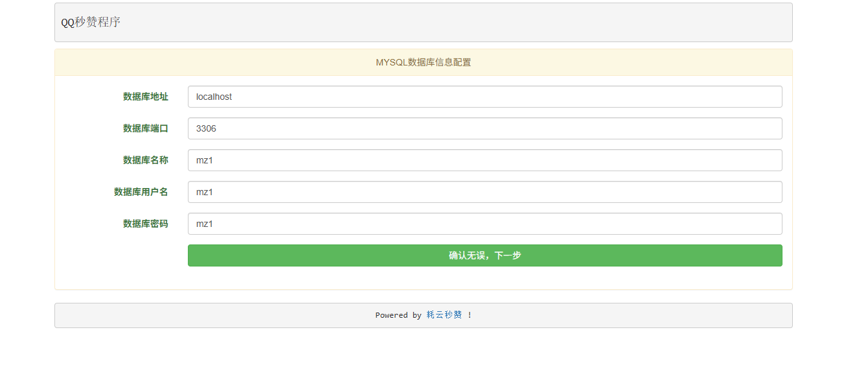Click the 数据库用户名 field label
Screen dimensions: 868x367
pos(141,192)
